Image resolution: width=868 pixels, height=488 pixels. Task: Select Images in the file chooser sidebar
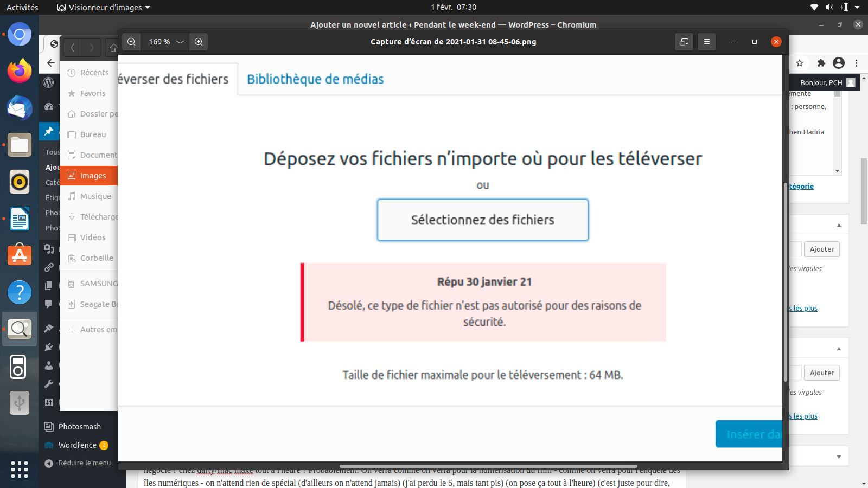click(x=93, y=176)
